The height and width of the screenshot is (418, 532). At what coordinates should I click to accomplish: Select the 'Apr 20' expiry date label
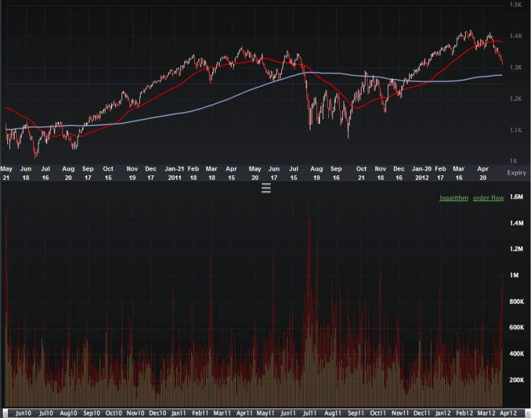483,173
